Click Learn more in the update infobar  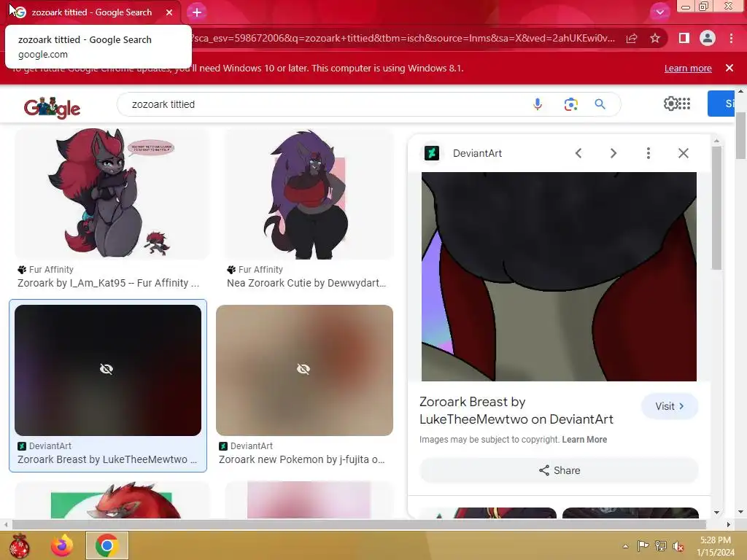(688, 68)
